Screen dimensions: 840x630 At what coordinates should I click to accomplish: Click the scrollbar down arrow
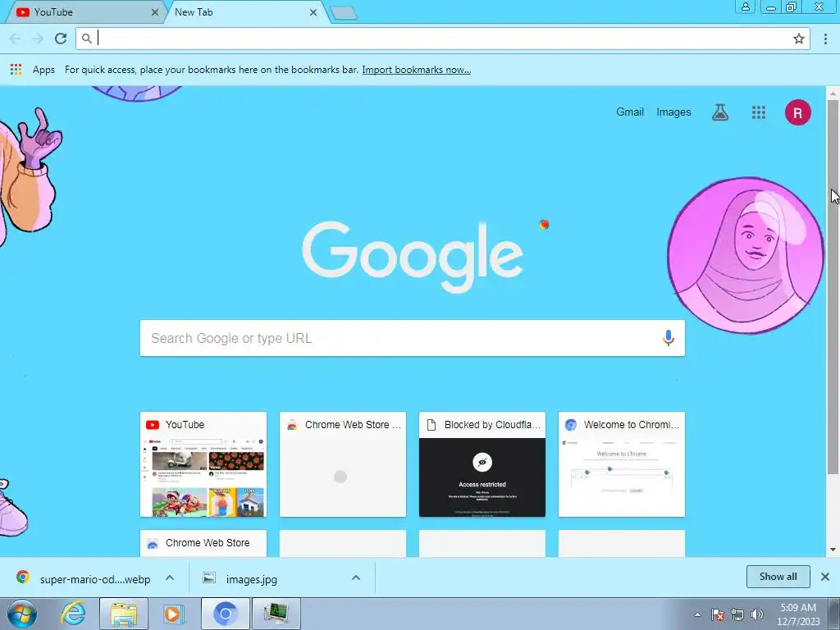tap(833, 550)
